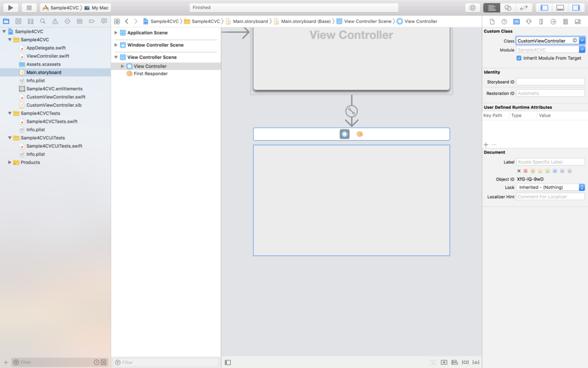Click the Localizer Hint field

tap(551, 197)
